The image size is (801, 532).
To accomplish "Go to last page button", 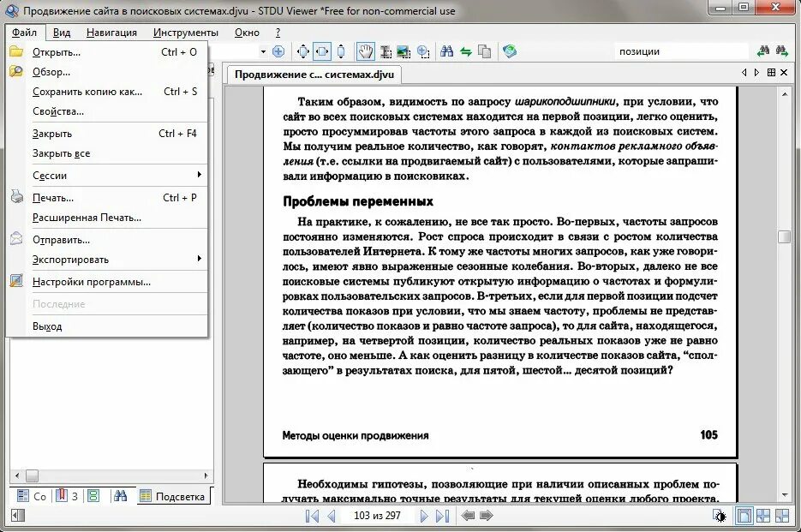I will tap(442, 516).
